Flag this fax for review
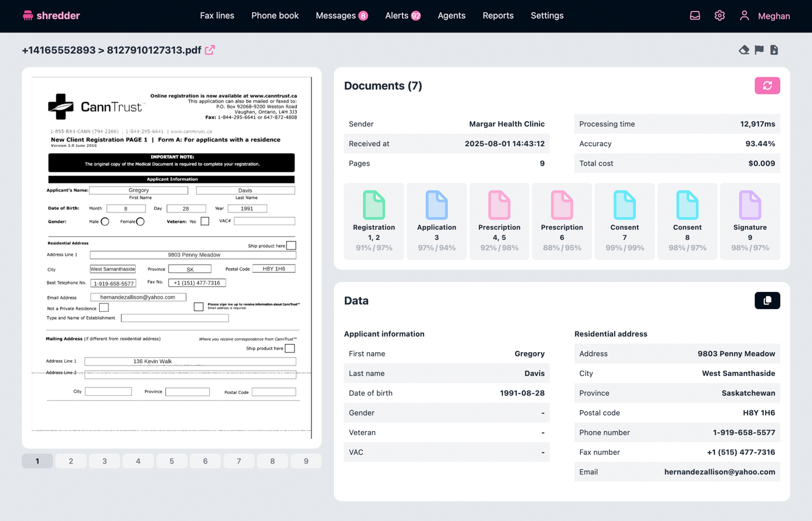Screen dimensions: 812x521 [x=759, y=50]
